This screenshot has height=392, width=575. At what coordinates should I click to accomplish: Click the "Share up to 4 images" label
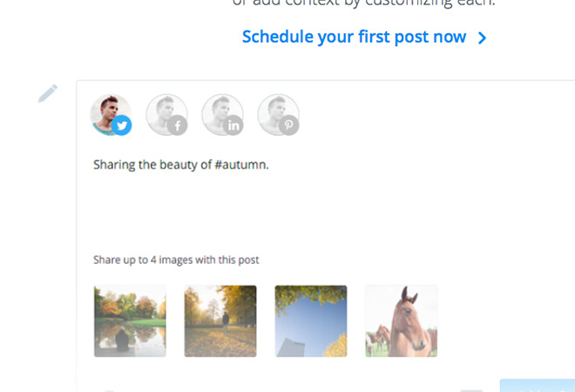coord(176,260)
